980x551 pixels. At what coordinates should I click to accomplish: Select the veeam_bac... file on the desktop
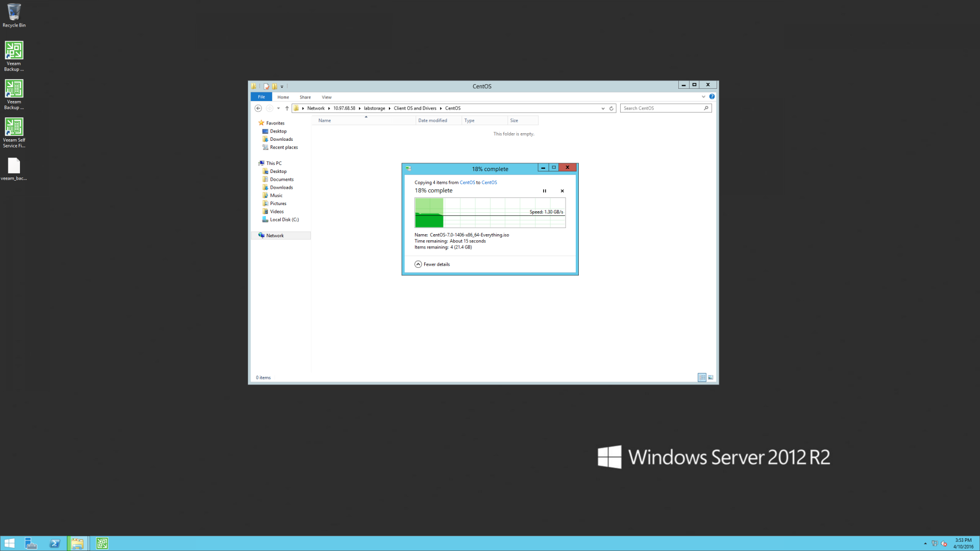click(14, 169)
